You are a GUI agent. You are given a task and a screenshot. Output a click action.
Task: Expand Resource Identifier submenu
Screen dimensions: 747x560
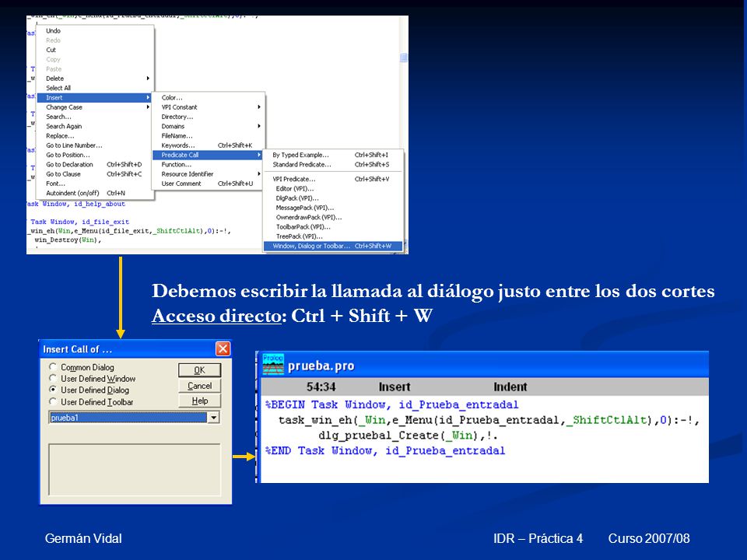click(x=209, y=173)
